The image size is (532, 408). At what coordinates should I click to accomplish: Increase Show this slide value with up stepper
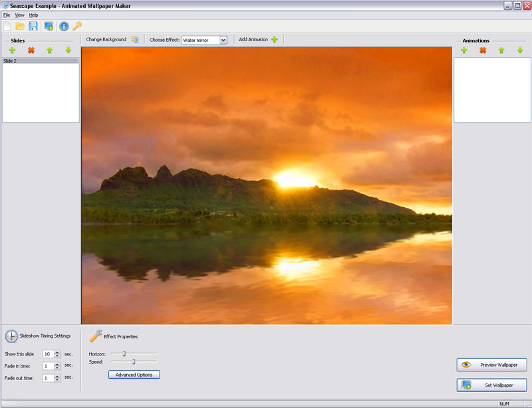pos(57,352)
